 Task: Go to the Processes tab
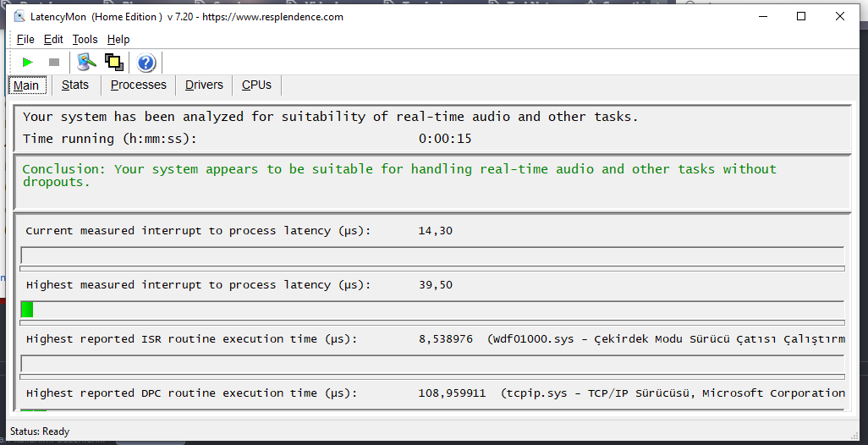[139, 85]
